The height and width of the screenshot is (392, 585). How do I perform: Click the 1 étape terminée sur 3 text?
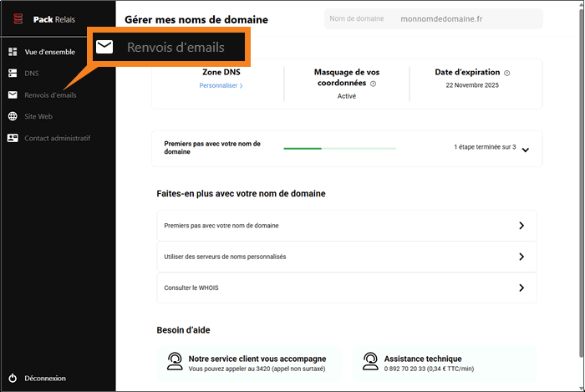click(x=485, y=147)
